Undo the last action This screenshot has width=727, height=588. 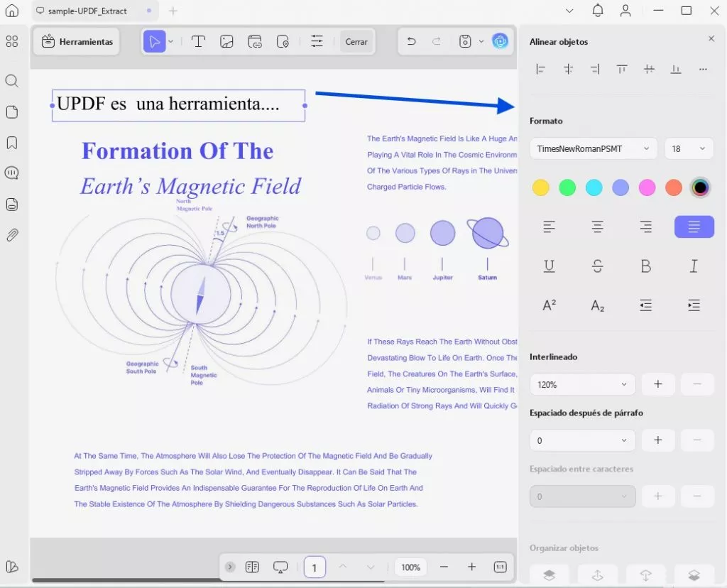(x=411, y=41)
